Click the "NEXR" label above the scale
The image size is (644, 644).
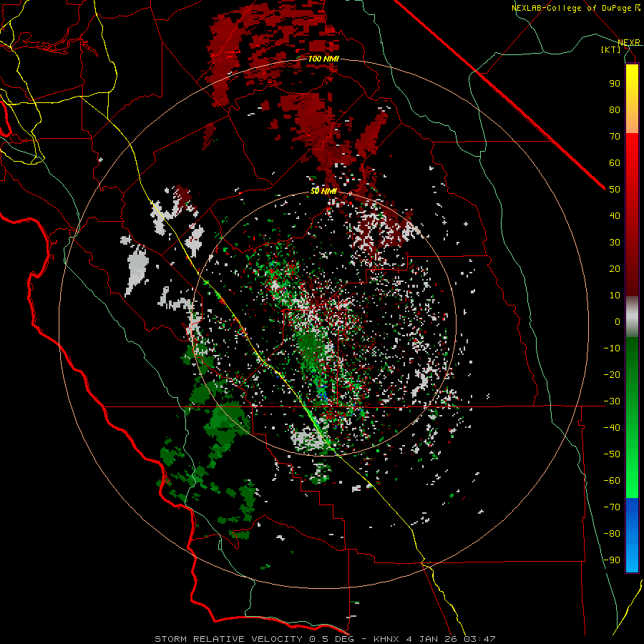(629, 43)
